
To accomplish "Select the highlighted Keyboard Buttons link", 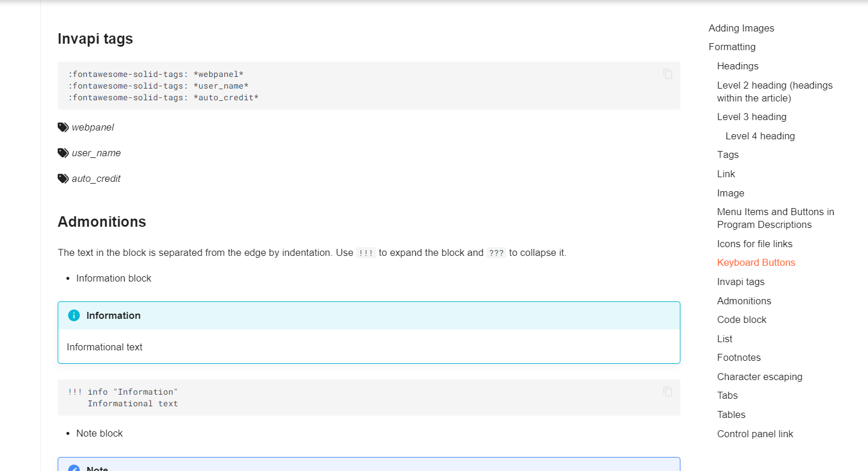I will tap(756, 262).
